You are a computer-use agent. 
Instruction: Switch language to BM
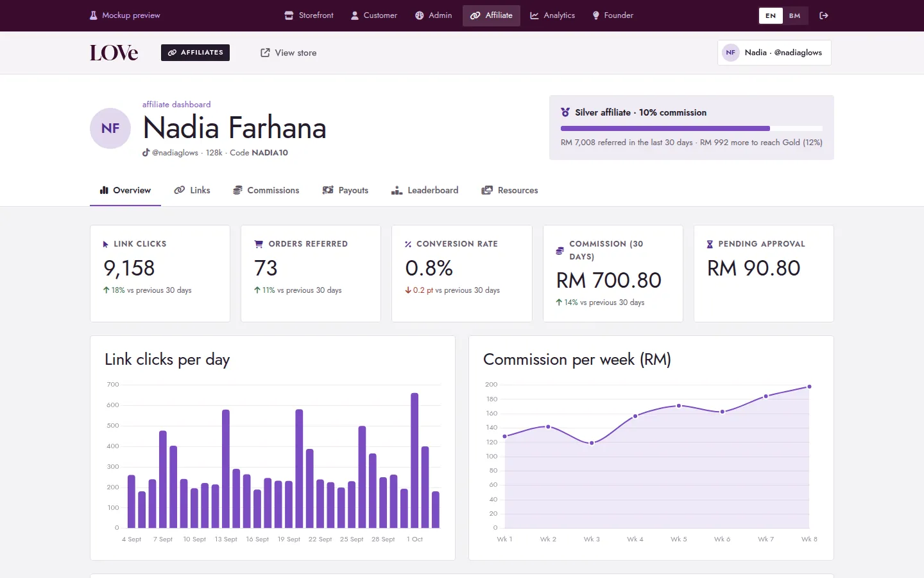tap(795, 15)
